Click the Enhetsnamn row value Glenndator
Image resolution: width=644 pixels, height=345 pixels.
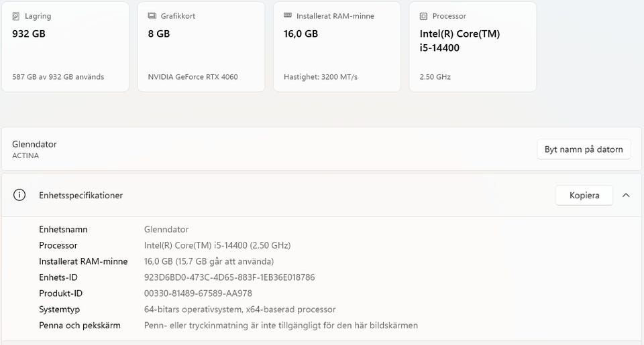click(166, 229)
